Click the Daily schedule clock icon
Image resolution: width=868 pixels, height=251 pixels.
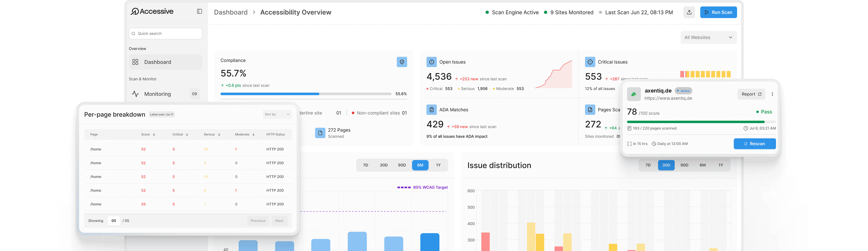[654, 144]
